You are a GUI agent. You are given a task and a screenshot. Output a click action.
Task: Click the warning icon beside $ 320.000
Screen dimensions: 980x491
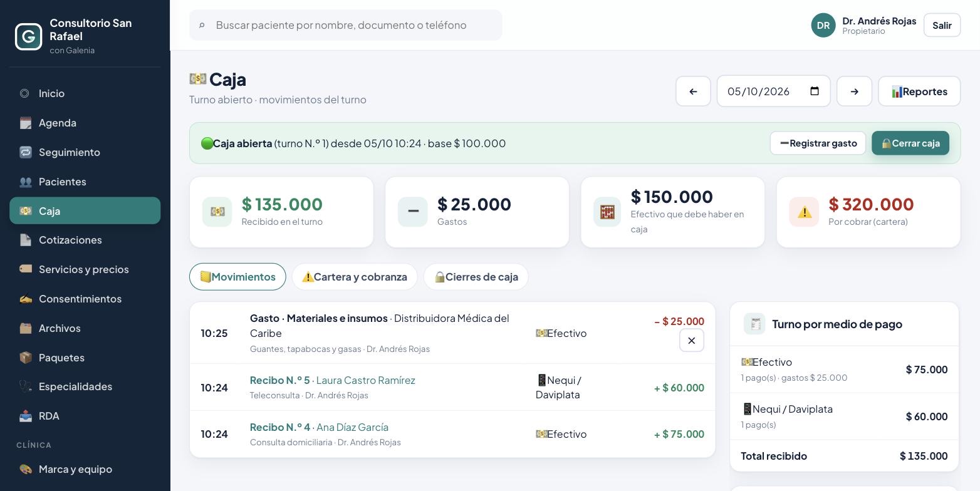click(804, 212)
